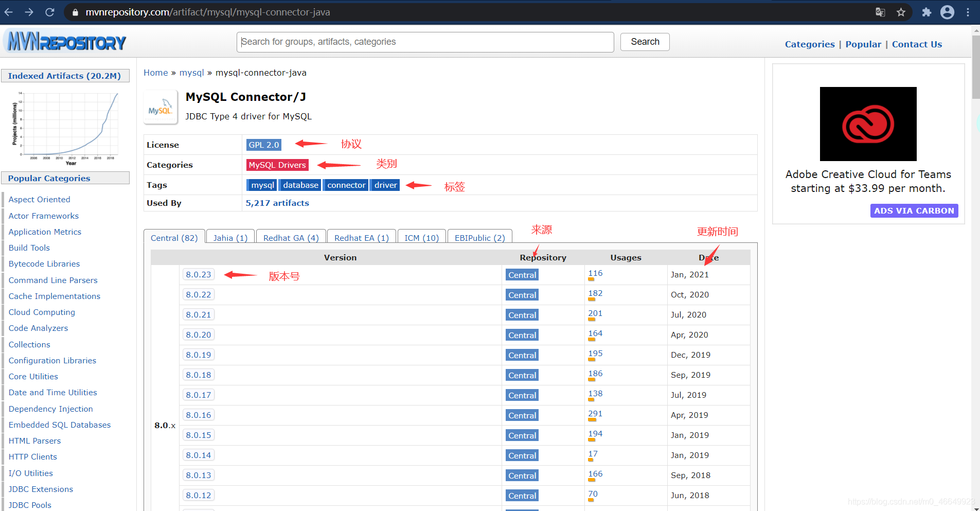980x511 pixels.
Task: Open Build Tools category
Action: pos(29,248)
